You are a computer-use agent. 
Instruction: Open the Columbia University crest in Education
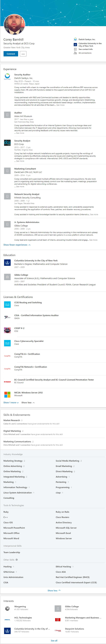coord(7,262)
